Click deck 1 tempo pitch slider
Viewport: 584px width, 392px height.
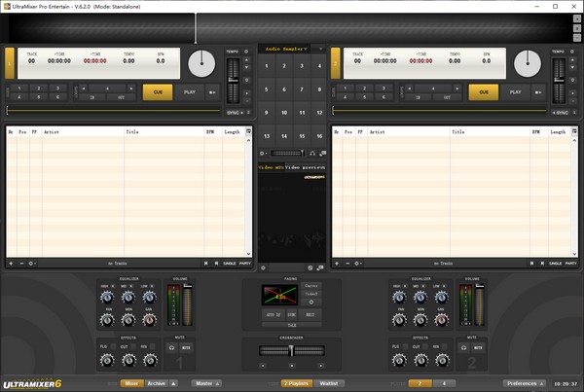(234, 81)
